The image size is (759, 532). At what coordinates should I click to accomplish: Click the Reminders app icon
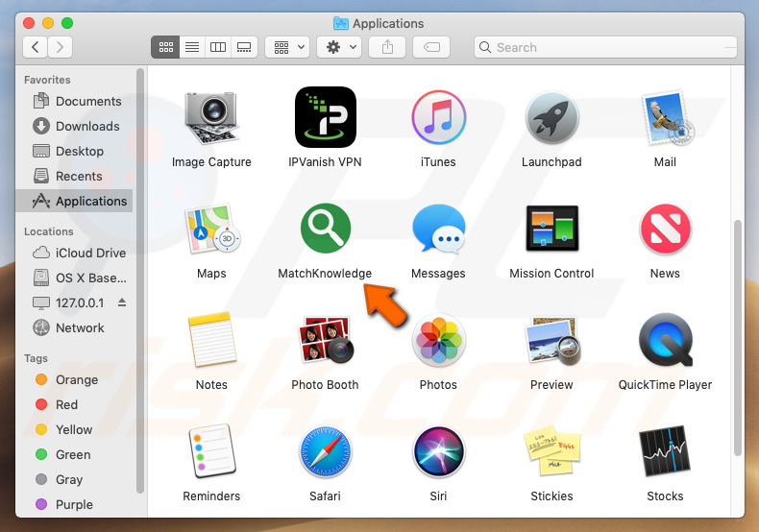coord(211,450)
